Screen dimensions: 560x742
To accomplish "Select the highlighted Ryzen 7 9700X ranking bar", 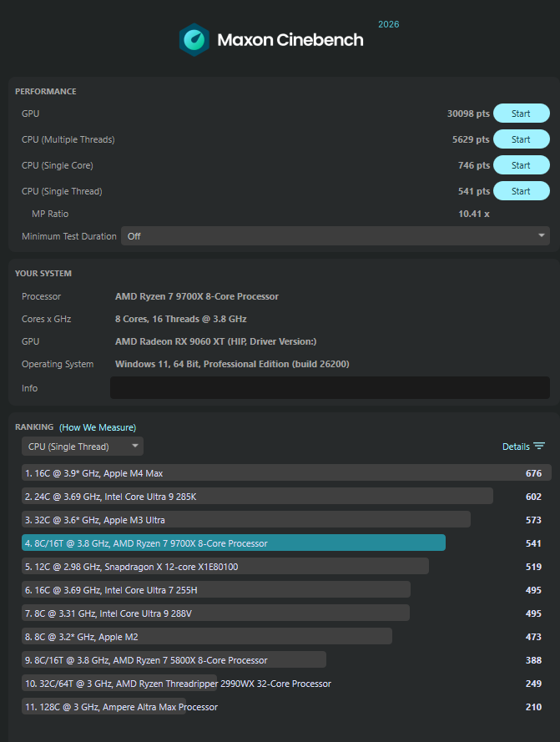I will 234,543.
